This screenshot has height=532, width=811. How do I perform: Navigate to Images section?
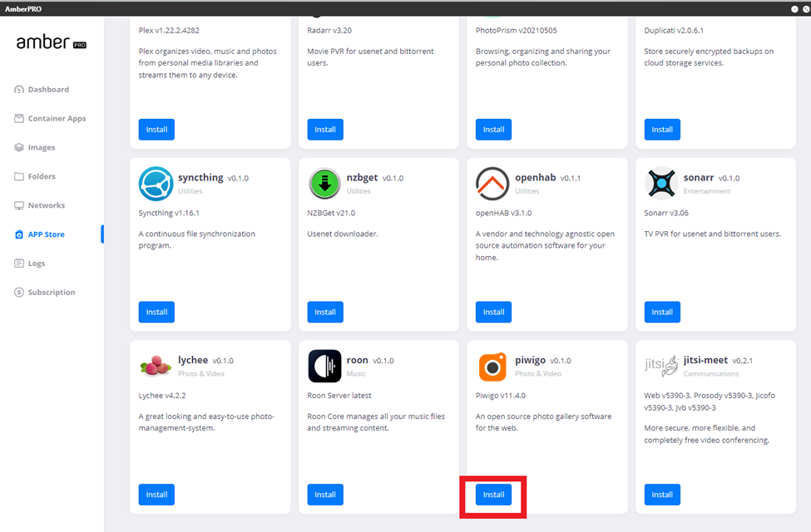pyautogui.click(x=42, y=147)
